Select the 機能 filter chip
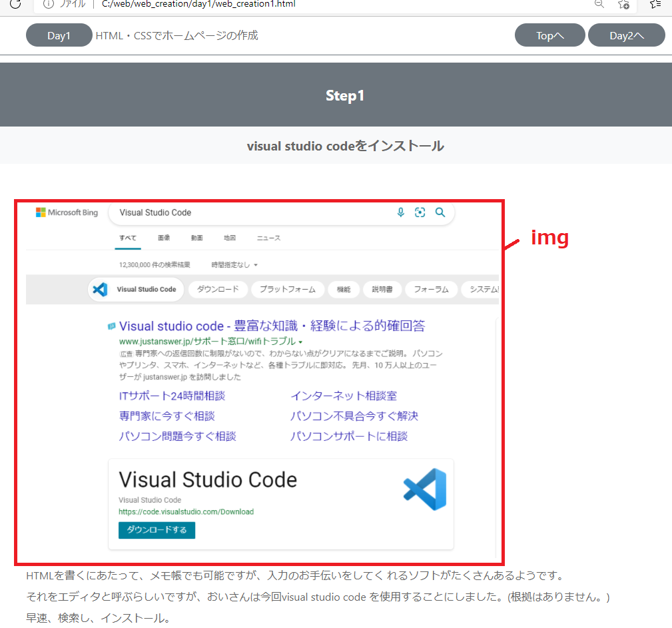The height and width of the screenshot is (628, 672). click(x=343, y=289)
